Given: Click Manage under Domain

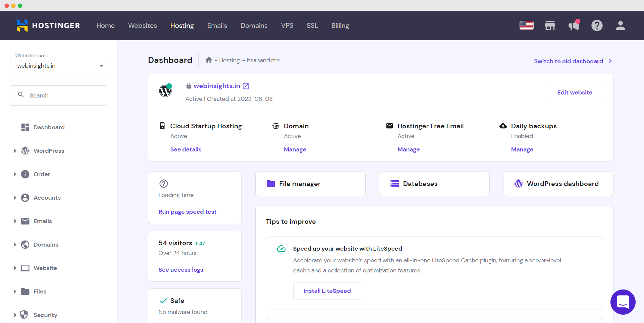Looking at the screenshot, I should pyautogui.click(x=295, y=149).
